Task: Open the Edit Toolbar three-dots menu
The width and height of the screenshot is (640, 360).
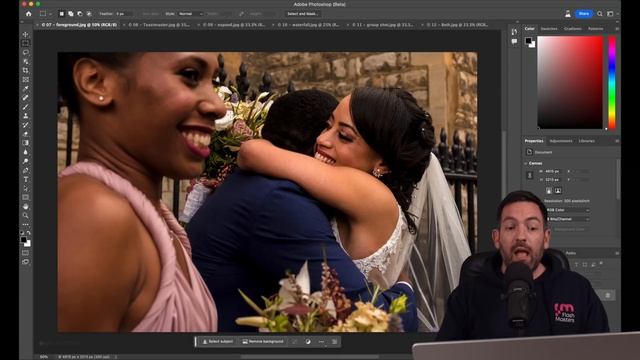Action: coord(26,224)
